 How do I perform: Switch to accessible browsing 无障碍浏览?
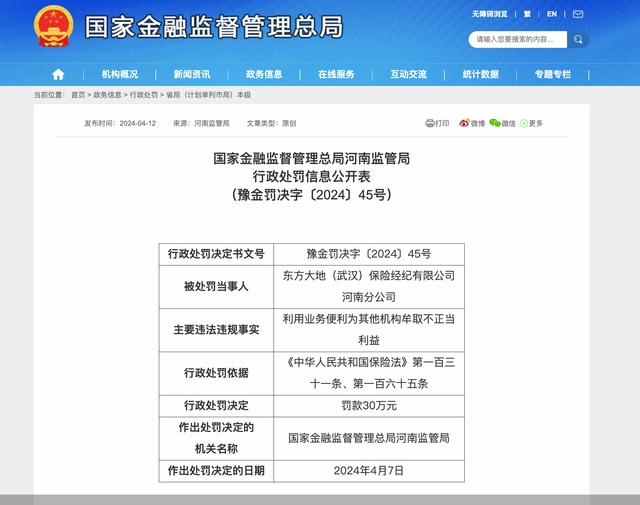490,14
